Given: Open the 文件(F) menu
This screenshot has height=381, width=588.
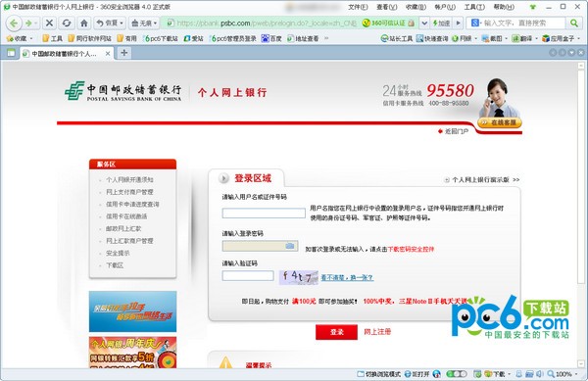Looking at the screenshot, I should tap(358, 7).
